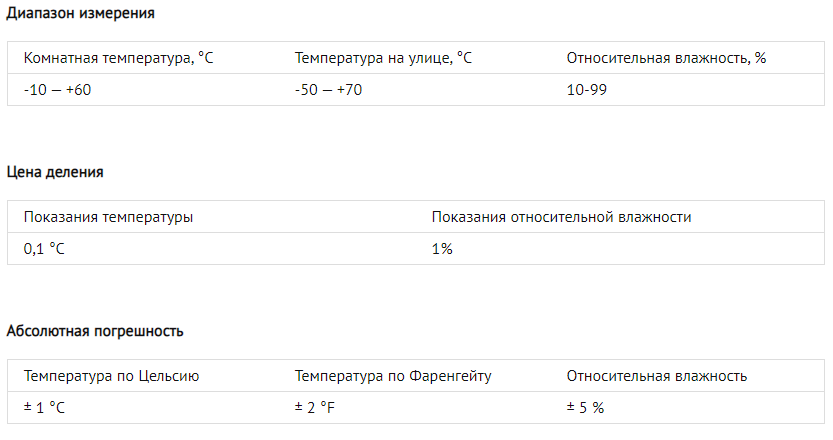This screenshot has height=440, width=833.
Task: Click the "1 °C" Celsius error value
Action: coord(50,408)
